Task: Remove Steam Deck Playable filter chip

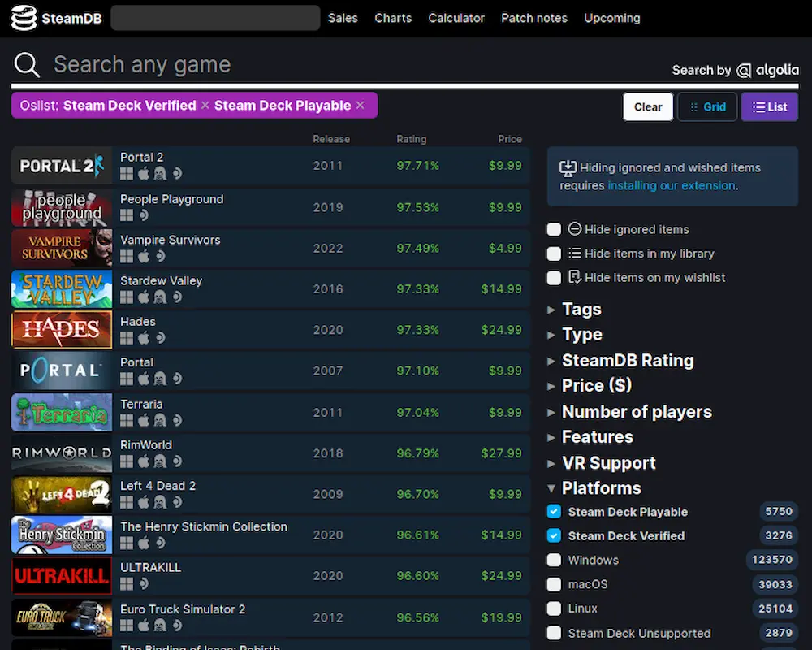Action: [x=361, y=106]
